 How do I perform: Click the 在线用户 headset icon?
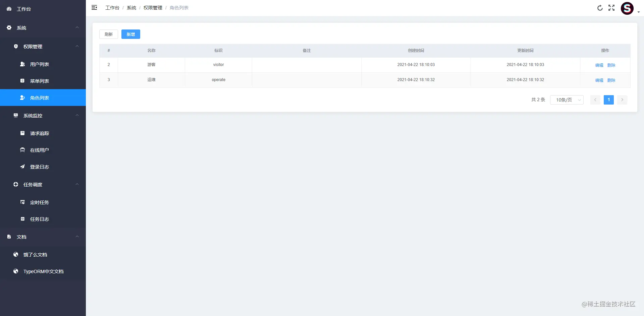click(x=22, y=150)
